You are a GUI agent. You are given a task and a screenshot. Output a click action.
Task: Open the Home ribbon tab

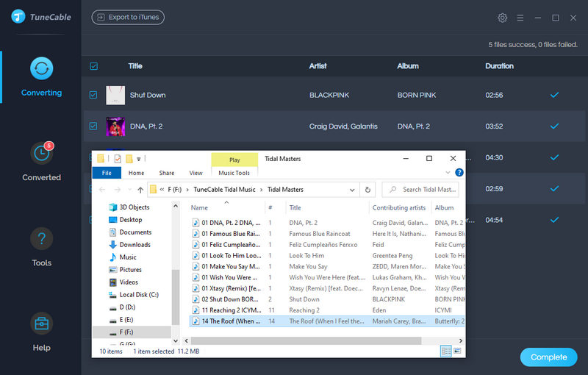tap(136, 173)
